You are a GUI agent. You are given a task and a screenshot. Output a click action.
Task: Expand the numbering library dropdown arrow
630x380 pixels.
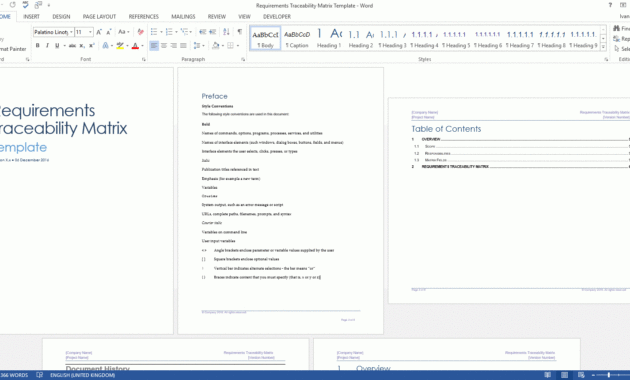(x=176, y=32)
